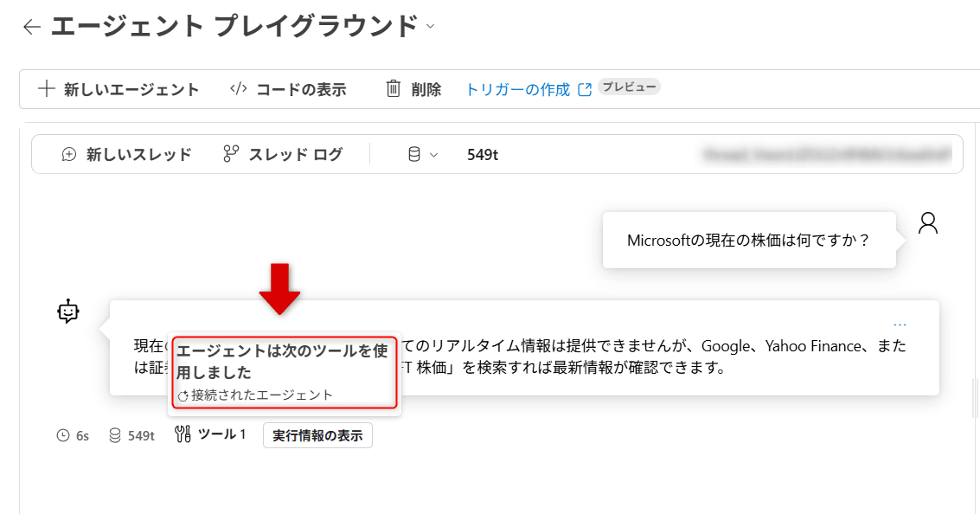This screenshot has width=980, height=514.
Task: Click the blurred thread ID text
Action: pos(828,155)
